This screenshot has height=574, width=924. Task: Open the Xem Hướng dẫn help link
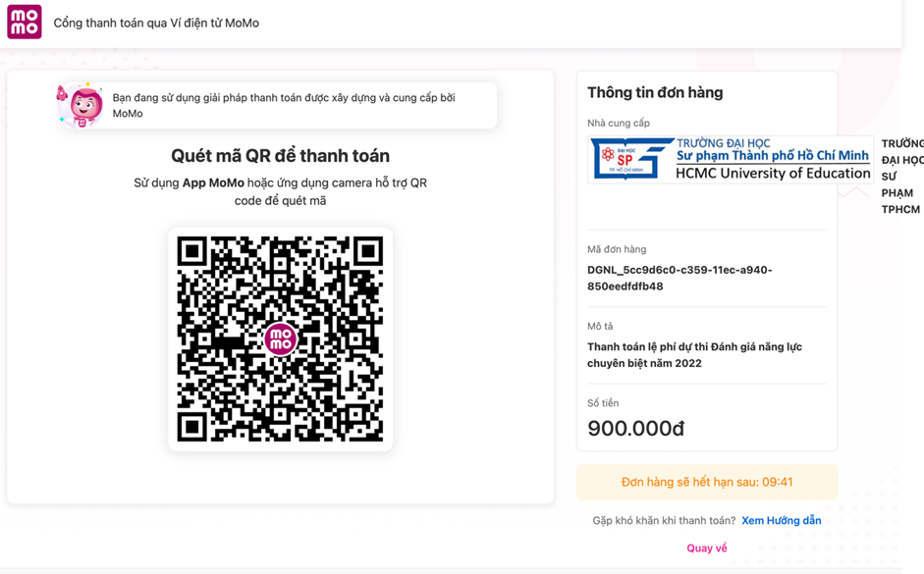[x=781, y=521]
